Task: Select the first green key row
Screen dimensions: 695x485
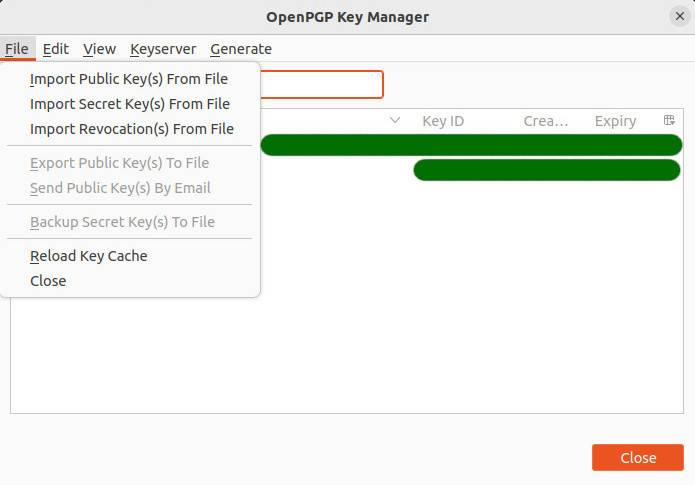Action: 470,146
